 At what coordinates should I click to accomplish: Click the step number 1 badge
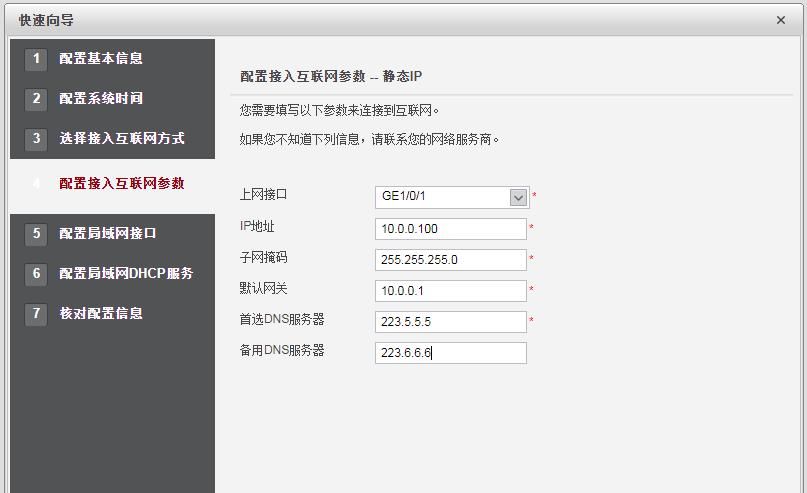pyautogui.click(x=36, y=59)
